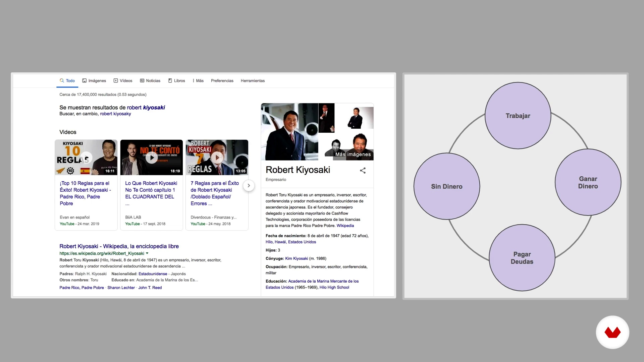Screen dimensions: 644x362
Task: Open Herramientas search tools
Action: pos(253,81)
